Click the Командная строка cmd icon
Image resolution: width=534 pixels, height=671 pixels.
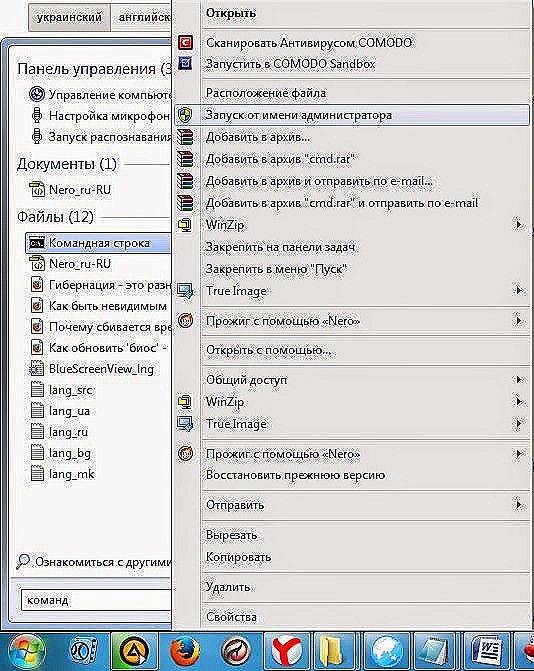pos(37,243)
